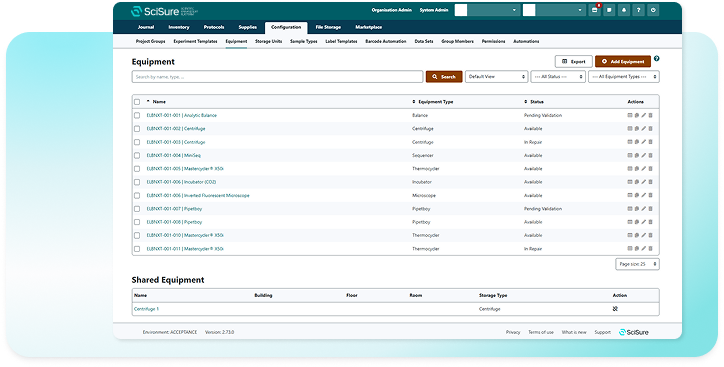Viewport: 724px width, 367px height.
Task: Check ELBNXT-001-011 Mastercycler row checkbox
Action: [137, 249]
